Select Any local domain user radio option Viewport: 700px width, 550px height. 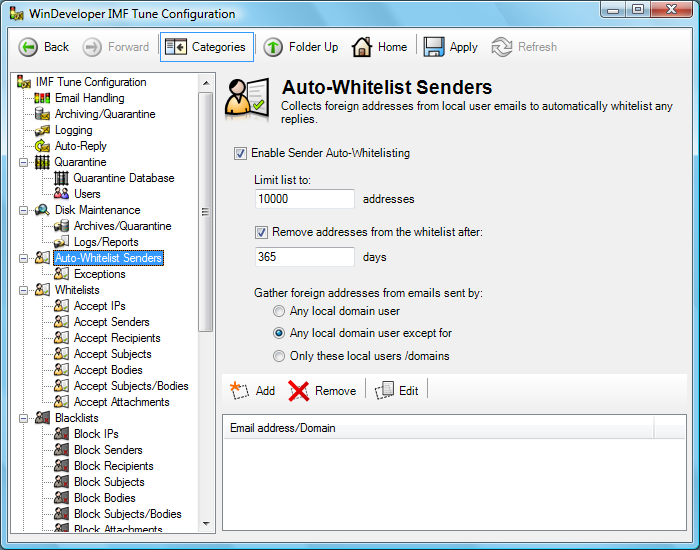click(279, 312)
